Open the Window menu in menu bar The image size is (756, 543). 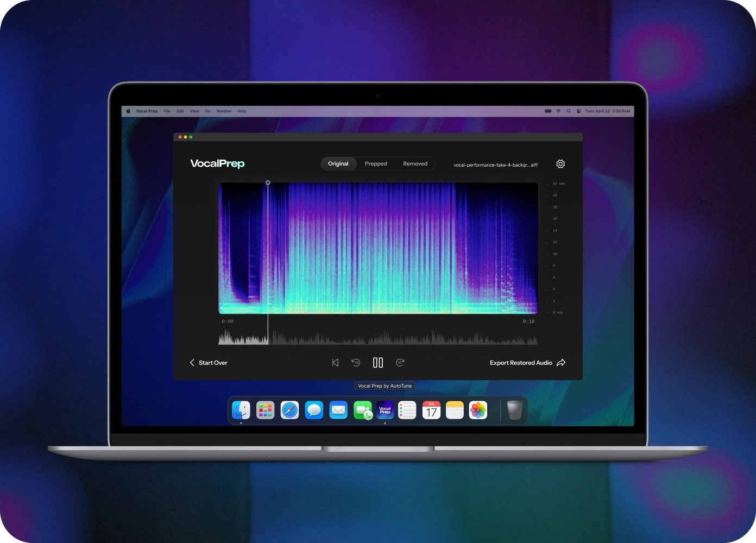click(x=224, y=111)
